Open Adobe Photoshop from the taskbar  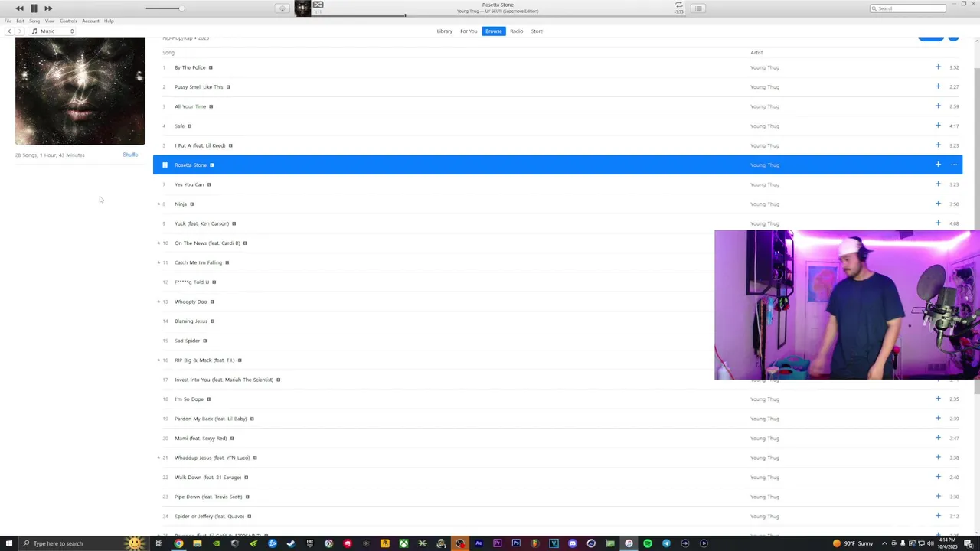coord(516,543)
